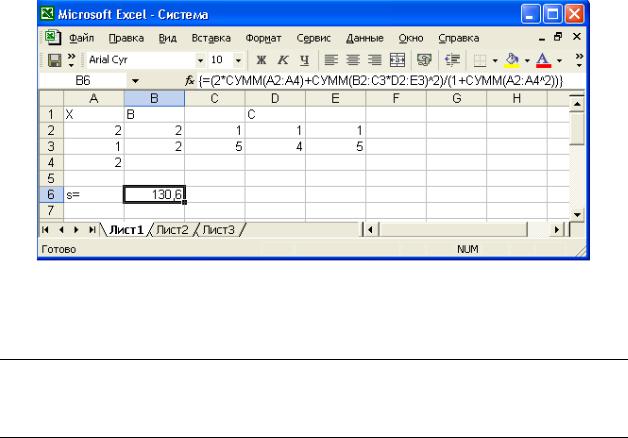Click the fx insert function icon
The height and width of the screenshot is (438, 628).
189,81
